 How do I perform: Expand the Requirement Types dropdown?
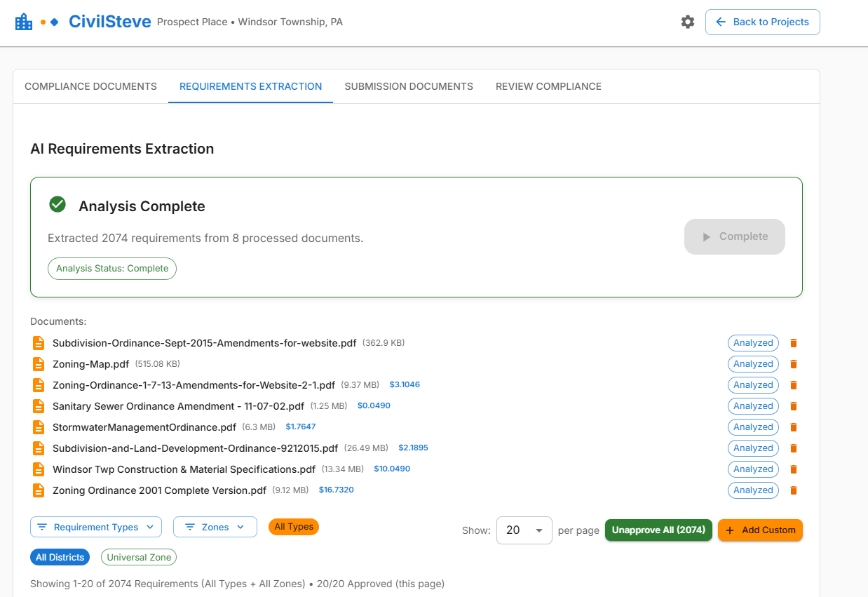[96, 527]
